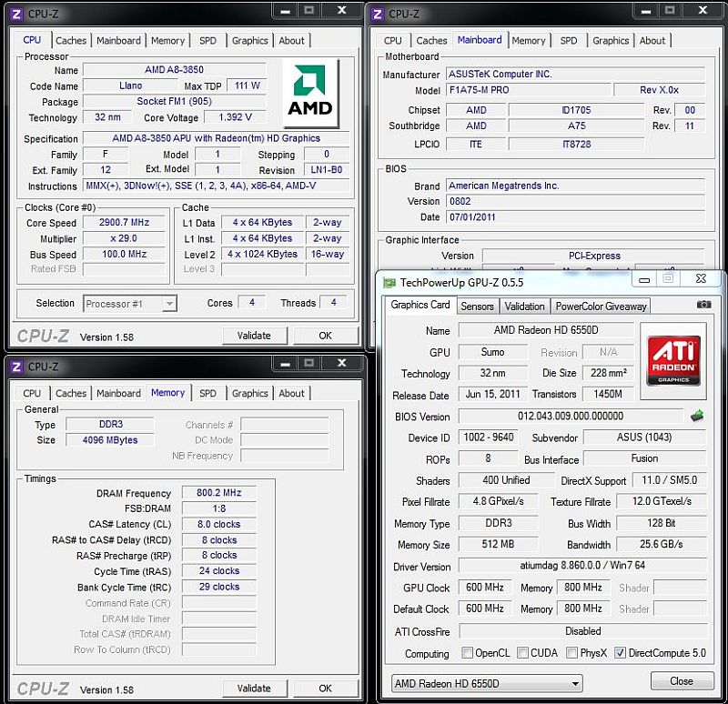Click the AMD processor logo in CPU-Z
Viewport: 728px width, 704px height.
click(310, 93)
